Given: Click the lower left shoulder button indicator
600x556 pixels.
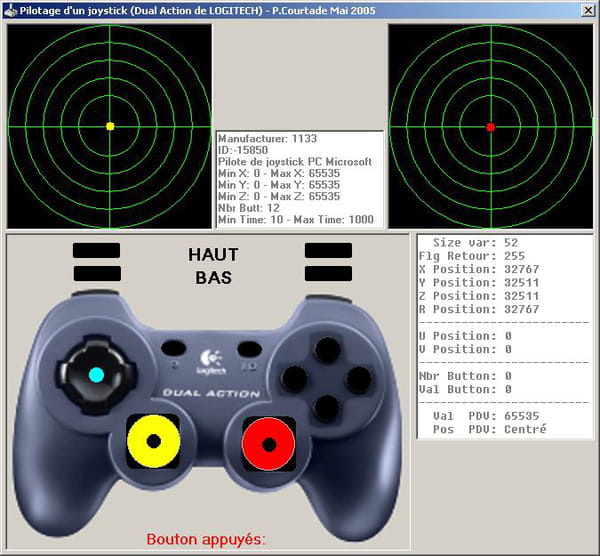Looking at the screenshot, I should coord(97,274).
